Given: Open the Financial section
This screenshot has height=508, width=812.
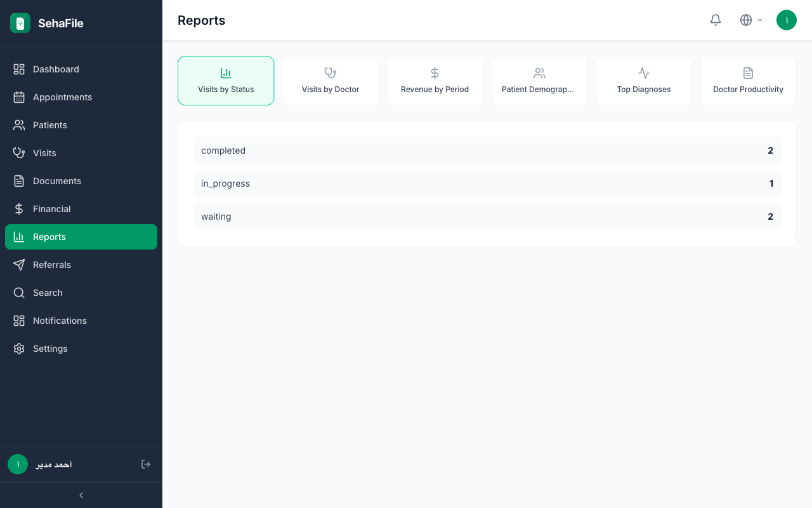Looking at the screenshot, I should [x=81, y=209].
